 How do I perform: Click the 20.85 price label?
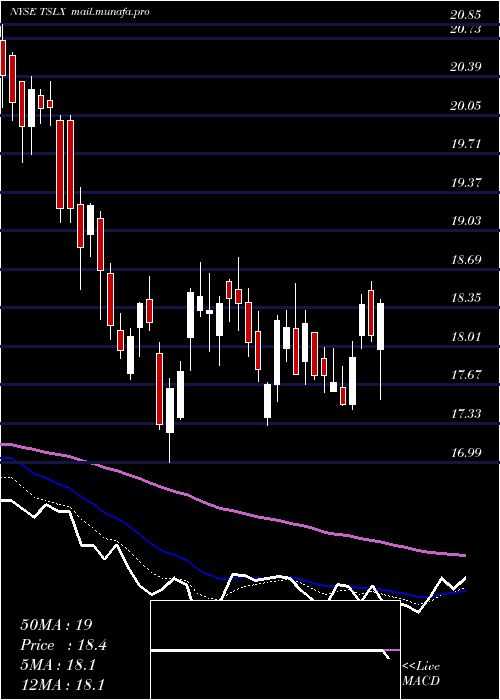pyautogui.click(x=466, y=15)
